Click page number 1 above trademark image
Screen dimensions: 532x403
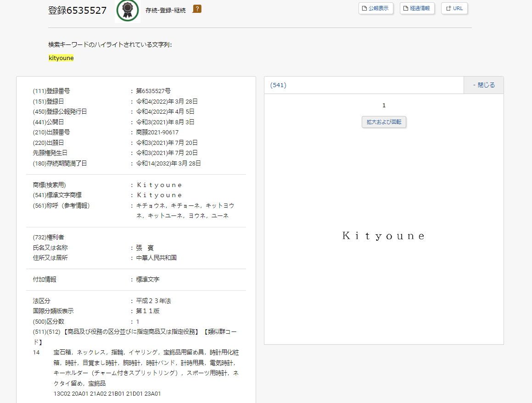(384, 105)
